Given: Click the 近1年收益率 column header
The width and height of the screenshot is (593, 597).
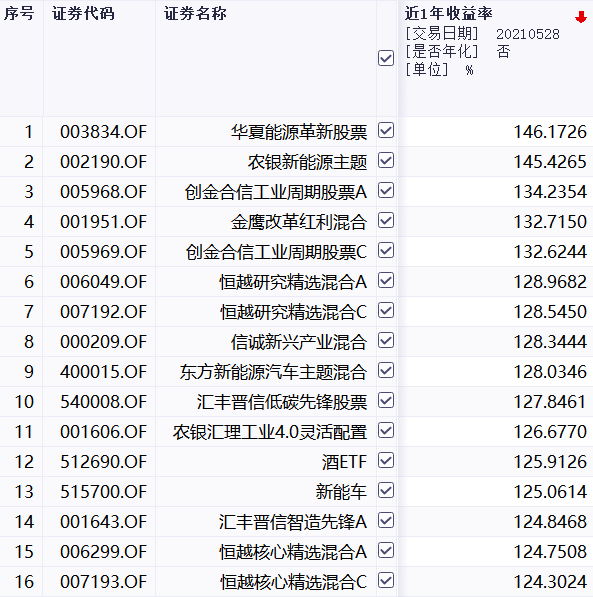Looking at the screenshot, I should pos(448,14).
